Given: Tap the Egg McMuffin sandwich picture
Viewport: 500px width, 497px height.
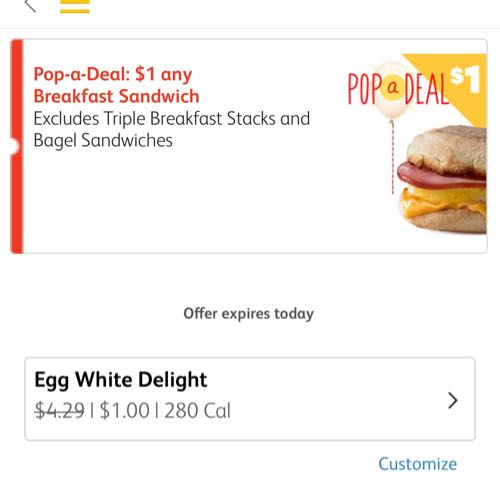Looking at the screenshot, I should [443, 179].
